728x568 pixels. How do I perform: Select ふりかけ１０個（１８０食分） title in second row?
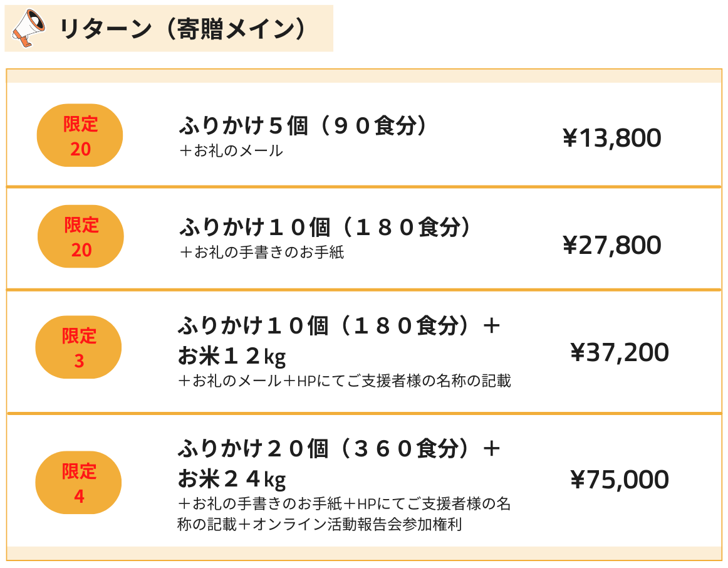tap(326, 228)
